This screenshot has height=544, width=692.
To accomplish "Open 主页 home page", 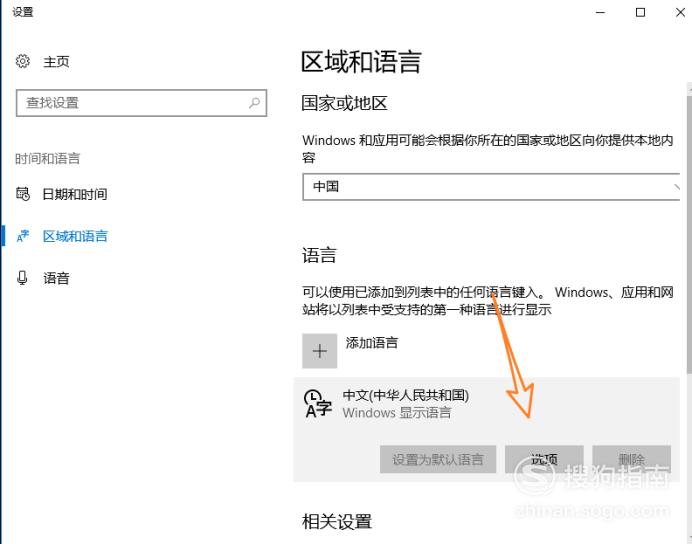I will (x=56, y=61).
